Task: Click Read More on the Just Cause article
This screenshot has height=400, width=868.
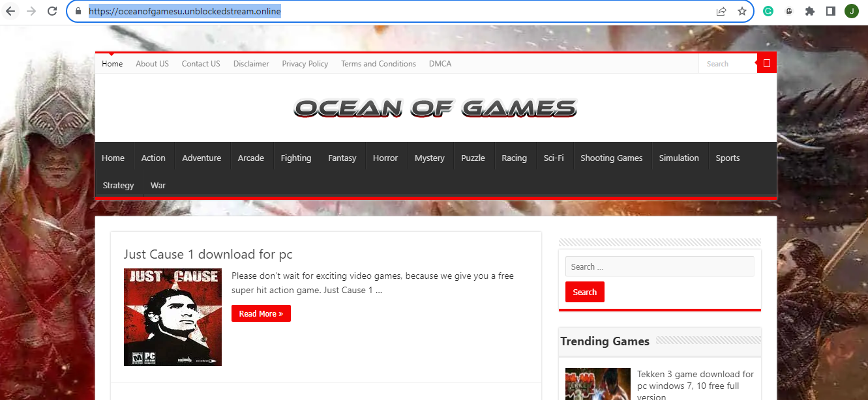Action: [261, 313]
